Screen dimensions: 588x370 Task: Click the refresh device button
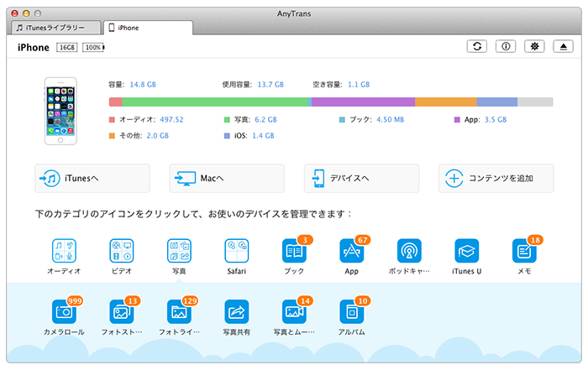(x=477, y=46)
